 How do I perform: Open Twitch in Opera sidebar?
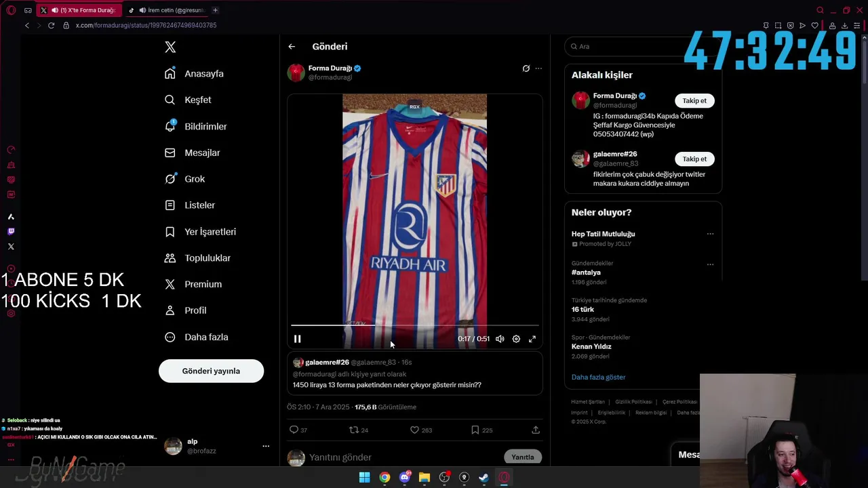tap(11, 232)
